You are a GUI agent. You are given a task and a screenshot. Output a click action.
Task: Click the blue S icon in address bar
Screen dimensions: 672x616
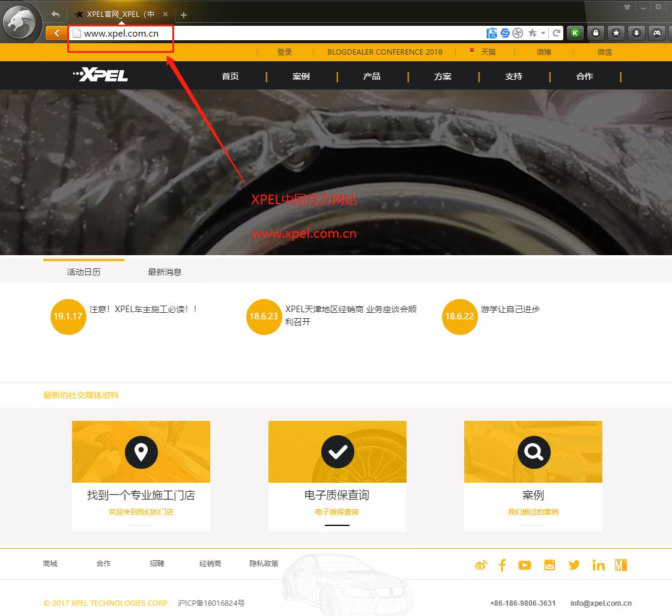505,33
